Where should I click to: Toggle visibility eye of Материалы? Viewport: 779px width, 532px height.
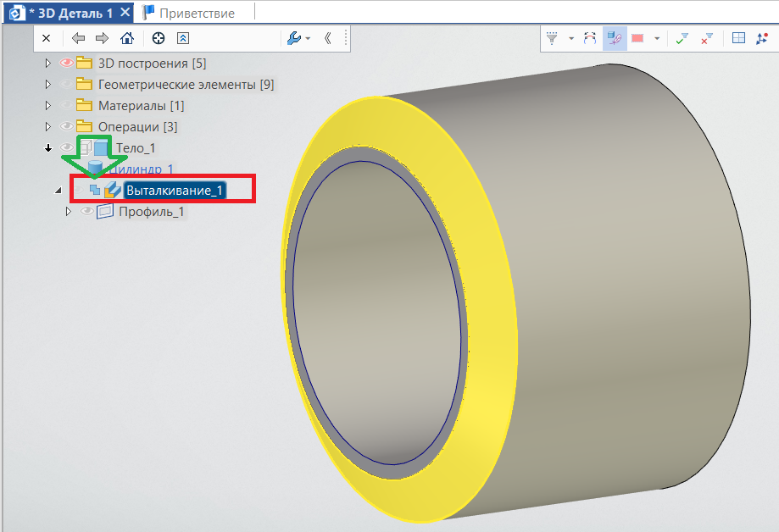(x=67, y=105)
